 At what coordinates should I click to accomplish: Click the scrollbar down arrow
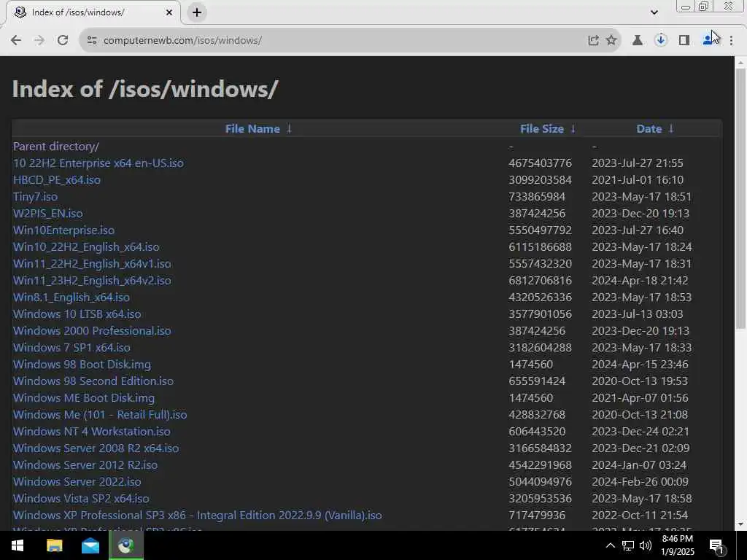740,525
